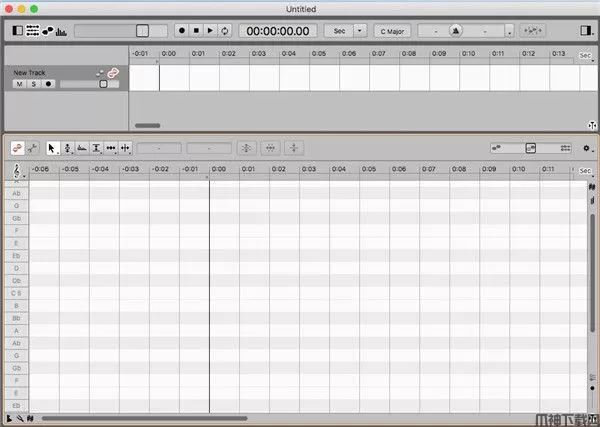
Task: Click the track pane height adjust icon
Action: [592, 125]
